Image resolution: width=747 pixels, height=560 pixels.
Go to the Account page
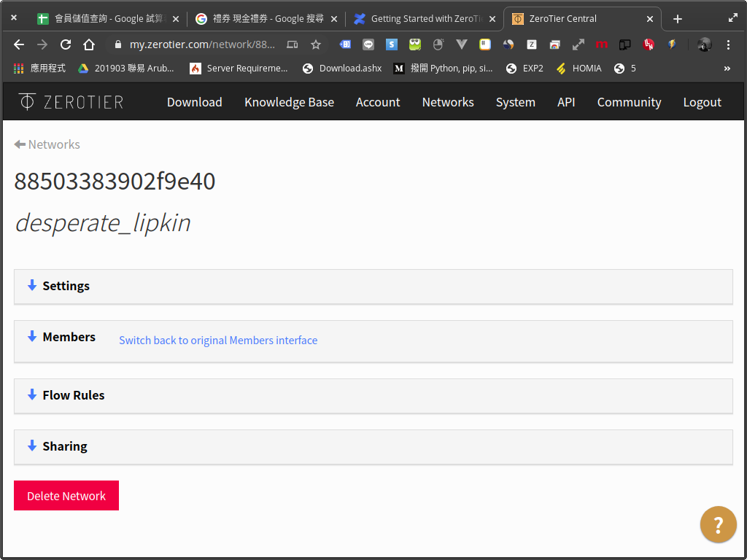point(378,102)
